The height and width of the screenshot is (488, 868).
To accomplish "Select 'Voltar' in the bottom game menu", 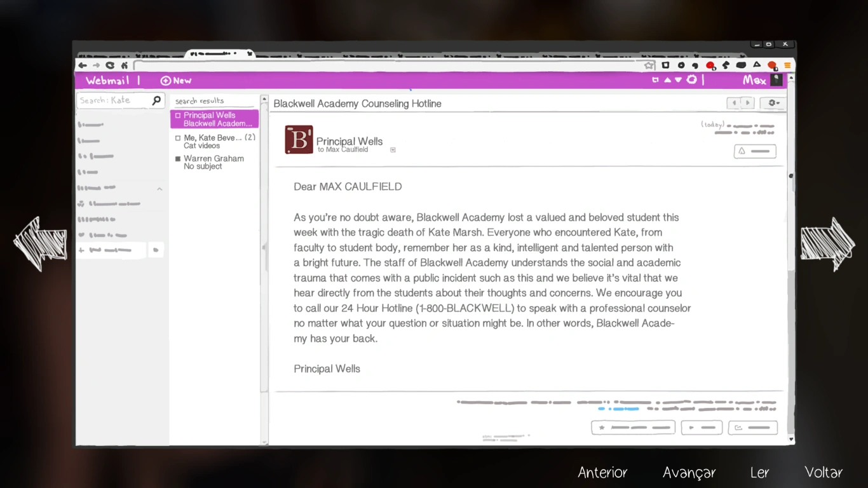I will (824, 472).
